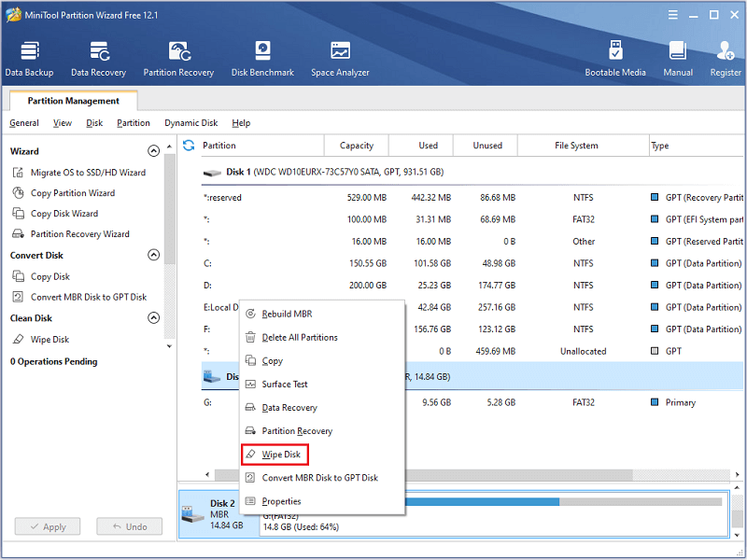
Task: Collapse the Convert Disk section
Action: [x=154, y=256]
